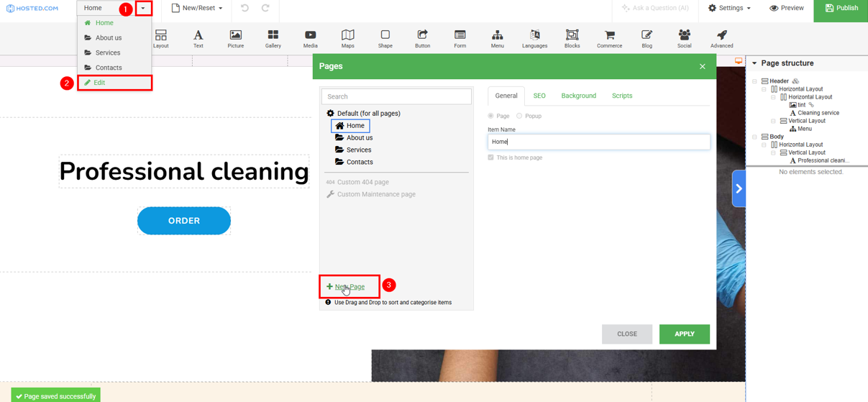Image resolution: width=868 pixels, height=402 pixels.
Task: Toggle 'This is home page' checkbox
Action: click(491, 157)
